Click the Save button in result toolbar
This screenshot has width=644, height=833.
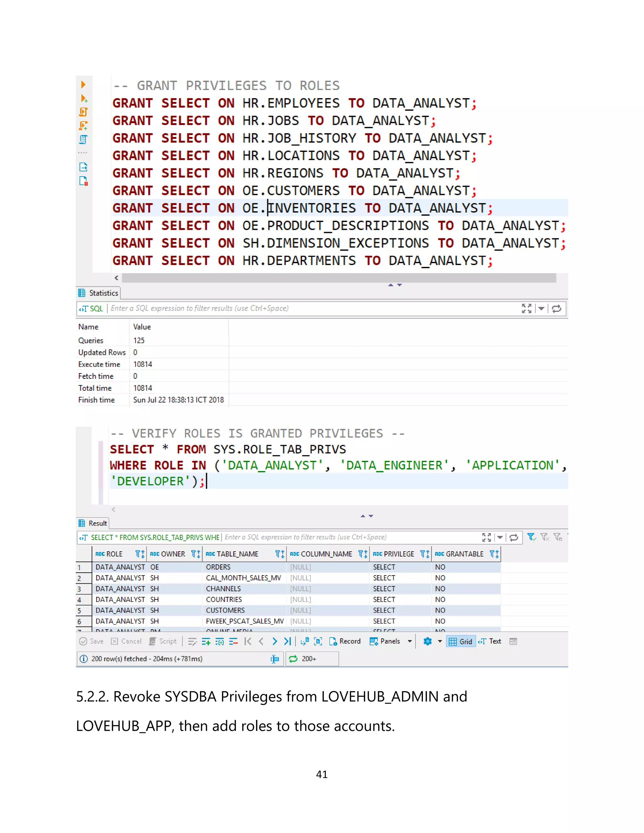[92, 641]
